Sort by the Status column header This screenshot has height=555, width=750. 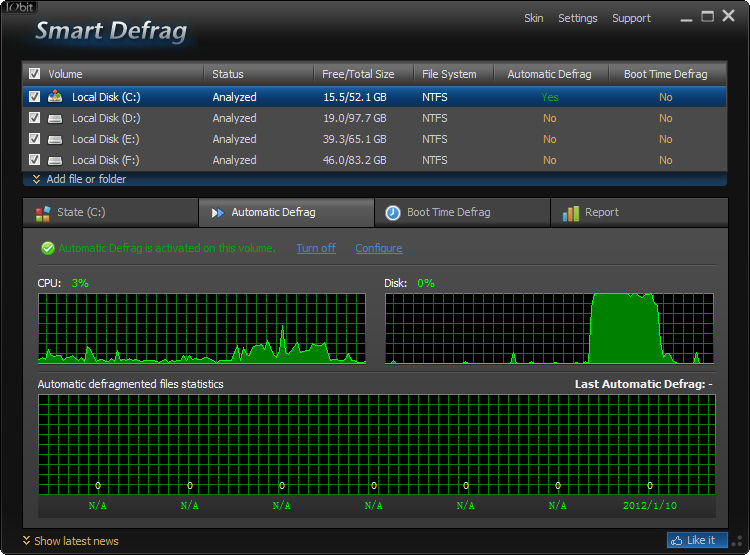(x=259, y=74)
